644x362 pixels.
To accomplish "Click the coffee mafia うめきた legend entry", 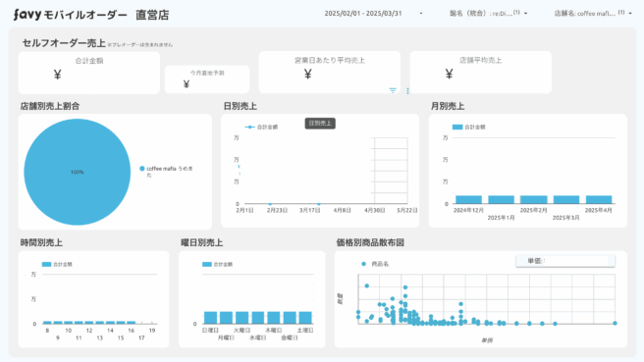I will [166, 172].
